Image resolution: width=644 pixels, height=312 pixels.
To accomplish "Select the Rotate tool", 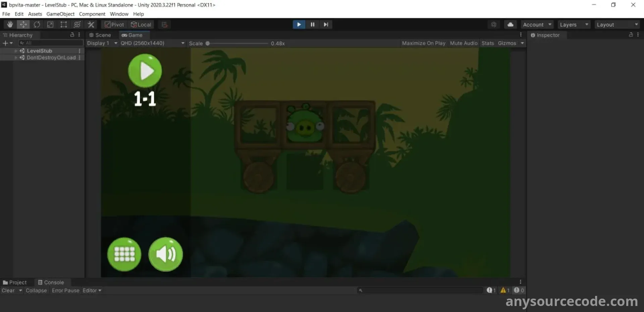I will (x=37, y=24).
